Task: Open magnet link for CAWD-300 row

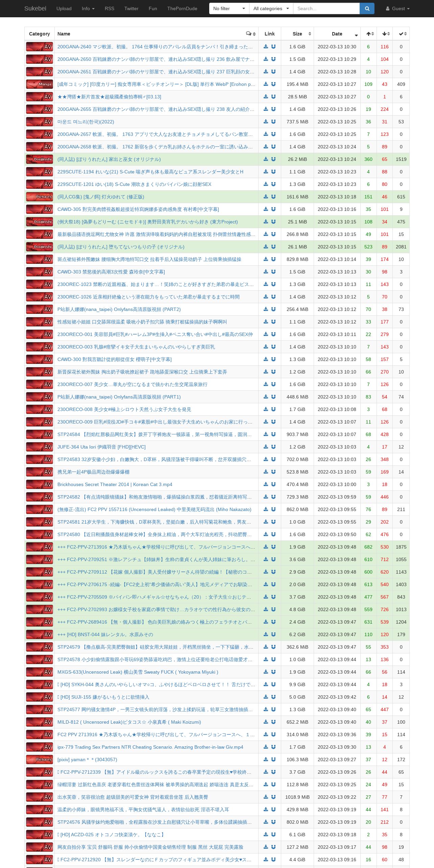Action: pyautogui.click(x=273, y=359)
